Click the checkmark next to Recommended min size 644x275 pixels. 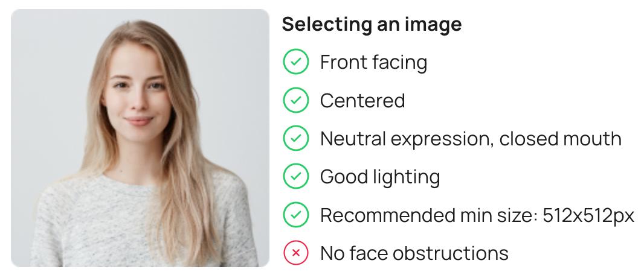pos(295,215)
